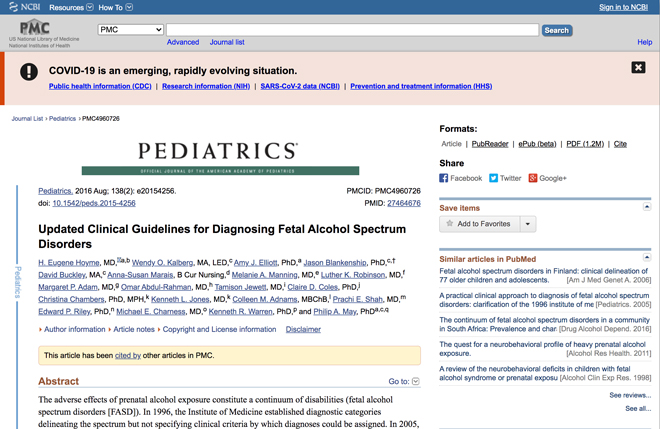Click in the search text field
Viewport: 660px width, 429px height.
(x=352, y=30)
